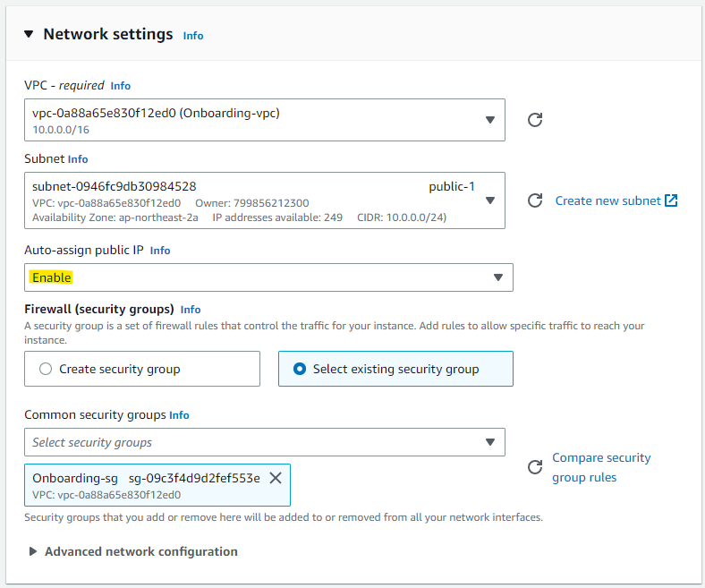Screen dimensions: 705x588
Task: Click the Network settings heading
Action: pyautogui.click(x=108, y=34)
